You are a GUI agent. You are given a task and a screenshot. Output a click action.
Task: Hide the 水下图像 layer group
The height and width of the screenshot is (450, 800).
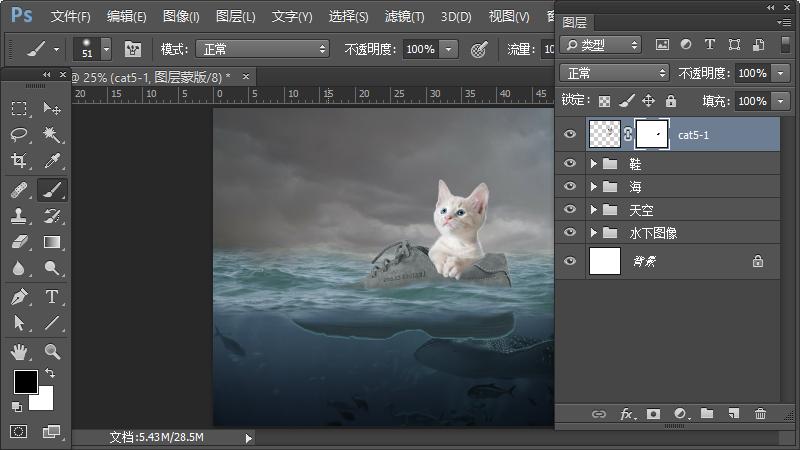(x=570, y=232)
